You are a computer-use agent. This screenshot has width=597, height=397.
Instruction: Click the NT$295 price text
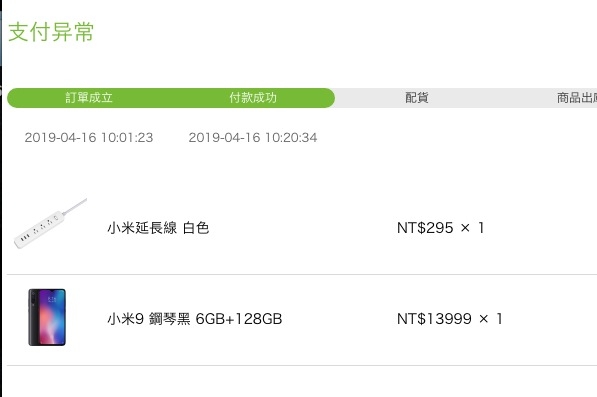click(x=425, y=228)
